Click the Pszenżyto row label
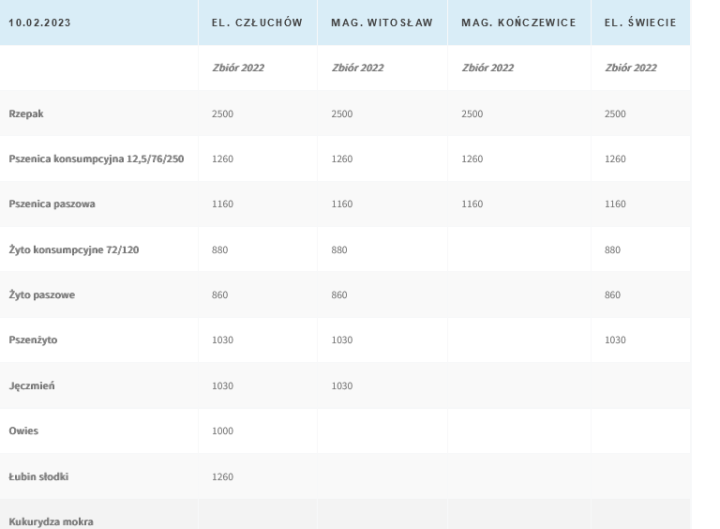The height and width of the screenshot is (529, 720). click(x=34, y=340)
